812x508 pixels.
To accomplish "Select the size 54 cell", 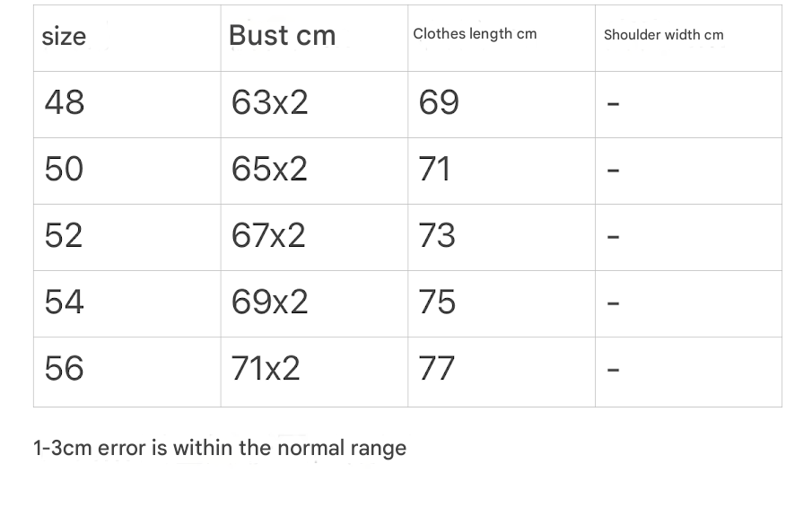I will (x=64, y=302).
